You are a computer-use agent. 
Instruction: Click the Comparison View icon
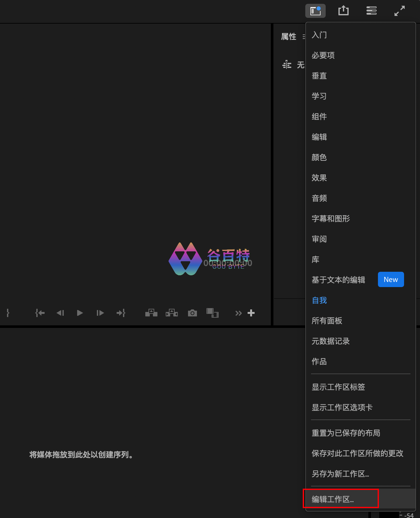coord(212,313)
